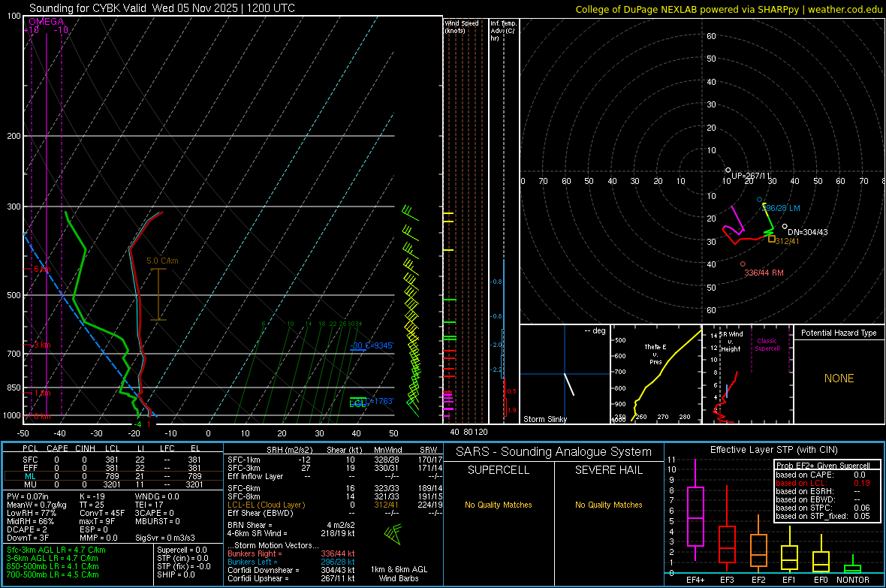886x588 pixels.
Task: Click the 'SARS - Sounding Analogue System' header
Action: tap(553, 452)
